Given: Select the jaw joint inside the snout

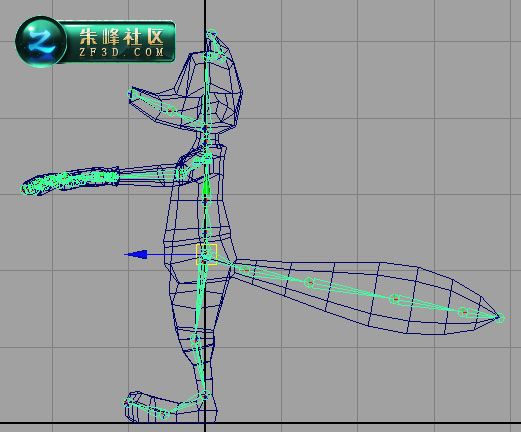Looking at the screenshot, I should click(x=170, y=110).
